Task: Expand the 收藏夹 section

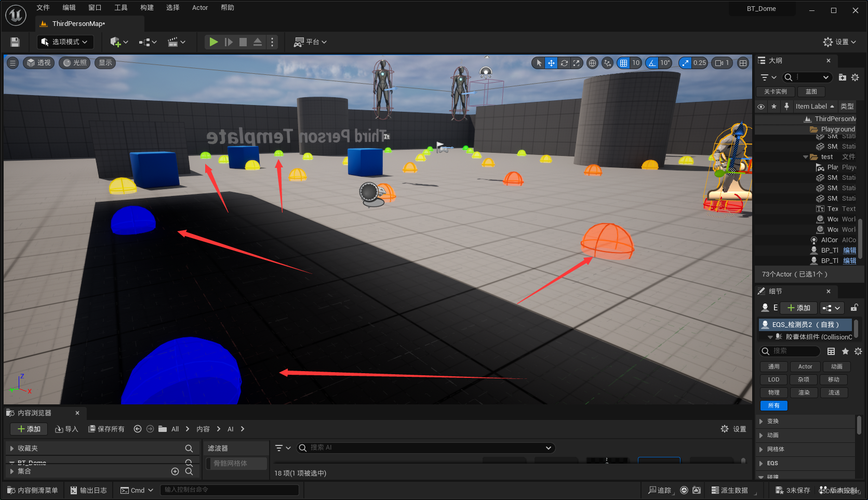Action: point(12,448)
